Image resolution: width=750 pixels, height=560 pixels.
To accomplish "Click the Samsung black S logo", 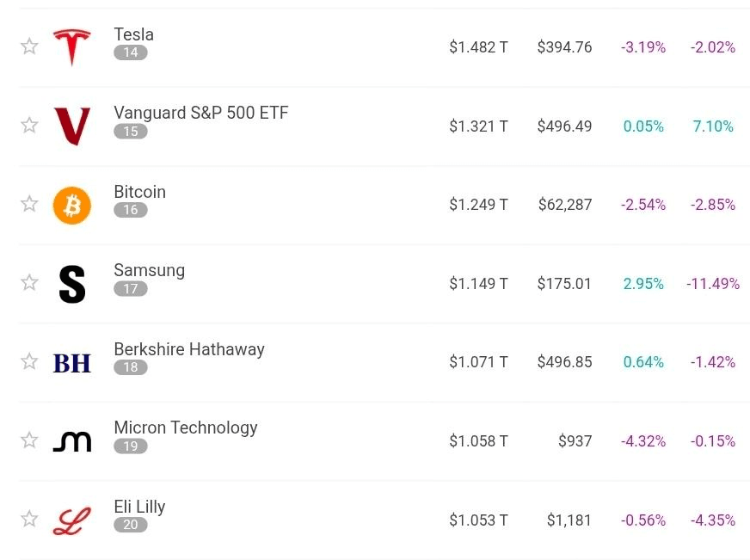I will coord(71,284).
